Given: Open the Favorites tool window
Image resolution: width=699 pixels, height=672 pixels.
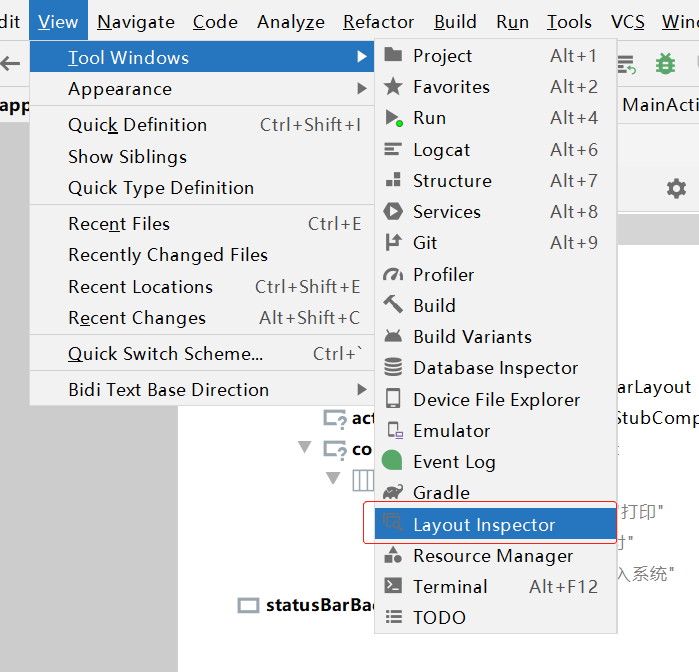Looking at the screenshot, I should 495,87.
